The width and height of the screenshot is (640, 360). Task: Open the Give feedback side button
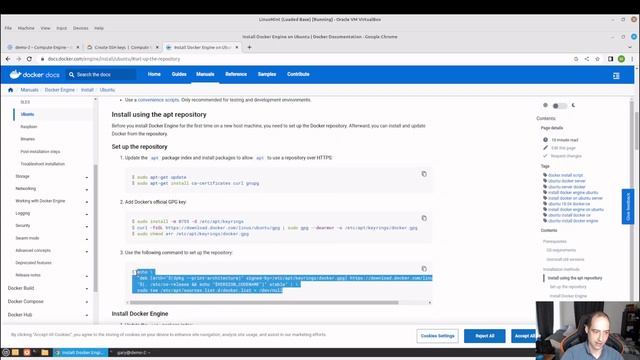pos(628,206)
